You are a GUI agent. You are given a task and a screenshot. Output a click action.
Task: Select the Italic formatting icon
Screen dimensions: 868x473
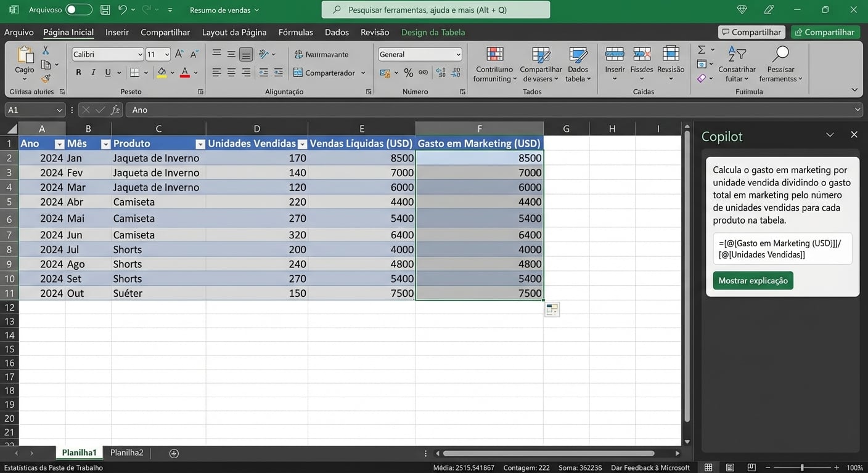[93, 71]
